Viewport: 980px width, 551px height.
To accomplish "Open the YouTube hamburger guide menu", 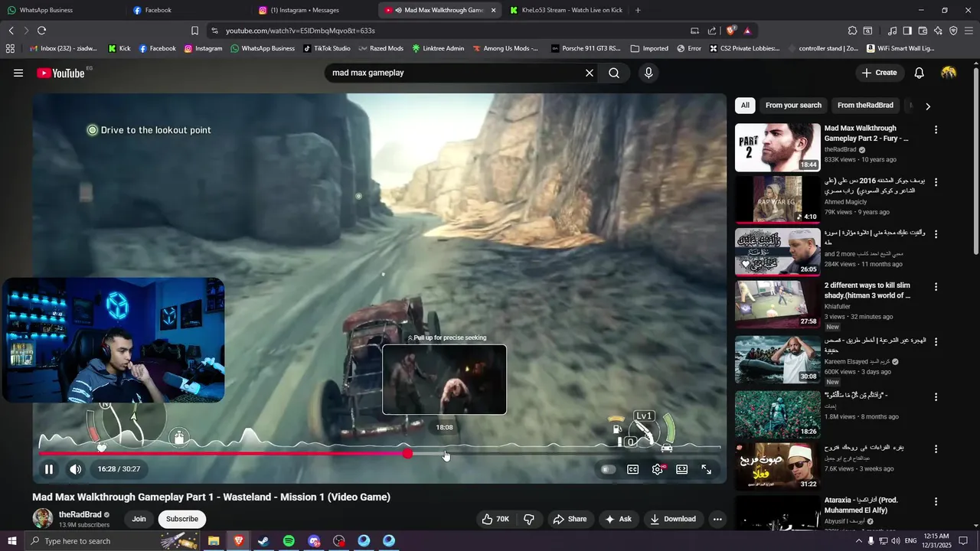I will click(18, 73).
